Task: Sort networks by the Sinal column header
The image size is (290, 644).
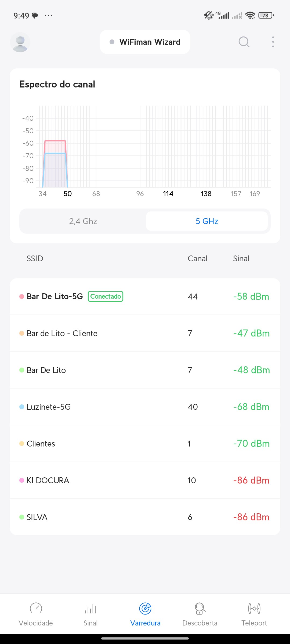Action: click(241, 258)
